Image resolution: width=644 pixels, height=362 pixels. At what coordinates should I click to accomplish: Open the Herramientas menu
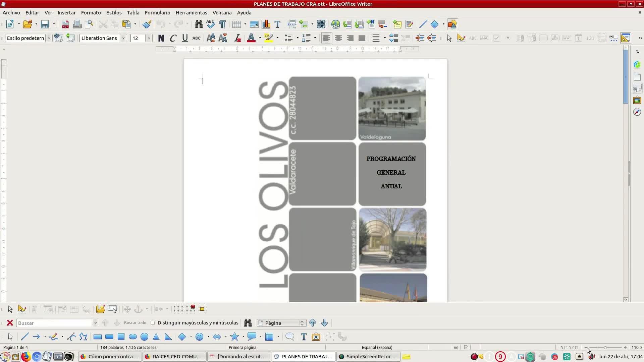(191, 12)
